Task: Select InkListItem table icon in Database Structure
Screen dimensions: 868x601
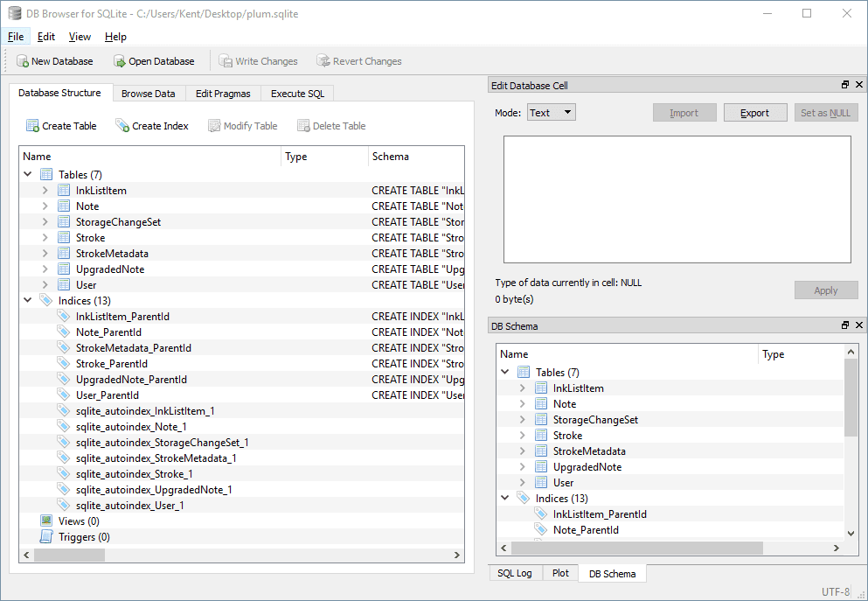Action: click(64, 190)
